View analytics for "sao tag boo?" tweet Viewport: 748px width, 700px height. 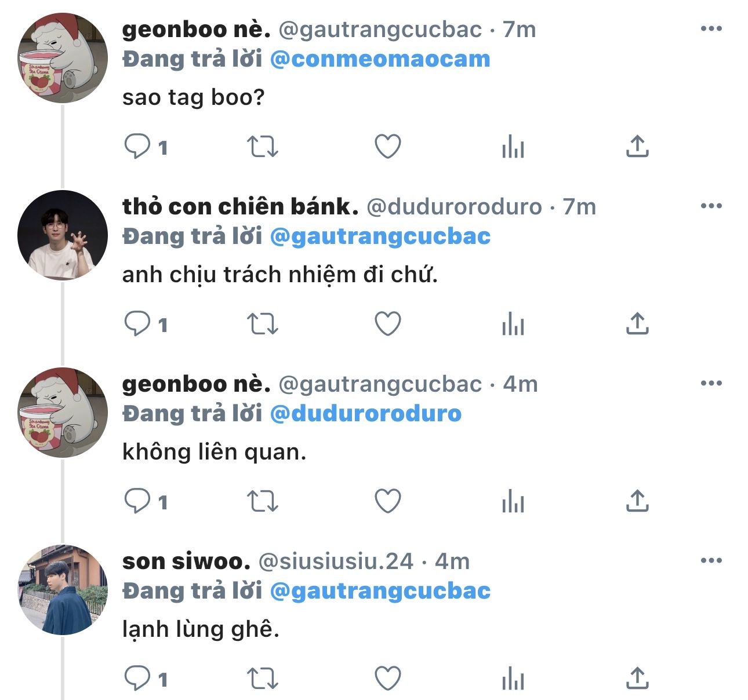coord(513,147)
